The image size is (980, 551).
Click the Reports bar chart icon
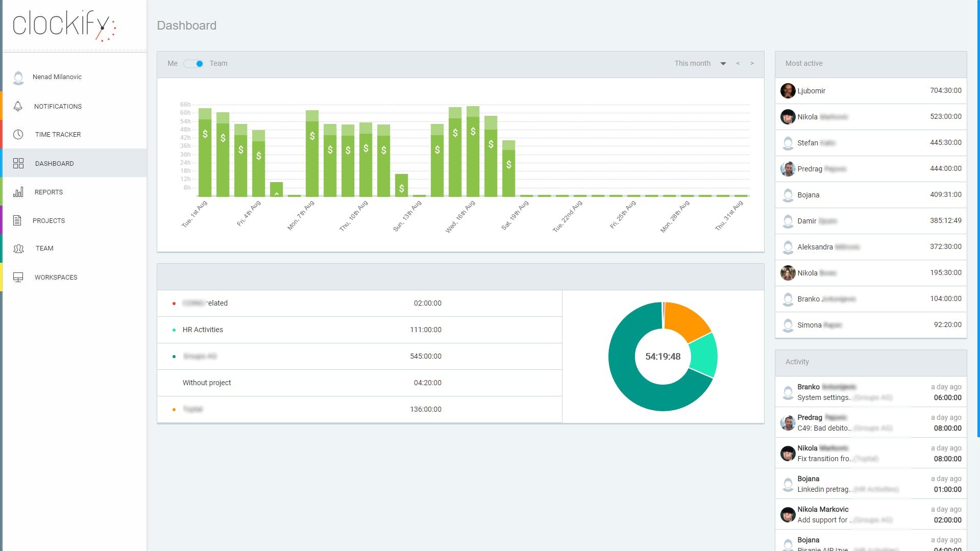coord(18,192)
